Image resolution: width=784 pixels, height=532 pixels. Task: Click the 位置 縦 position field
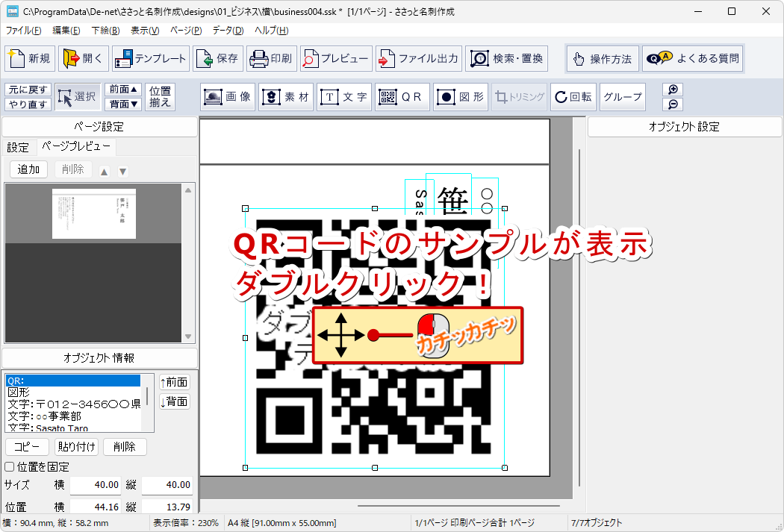[x=167, y=507]
